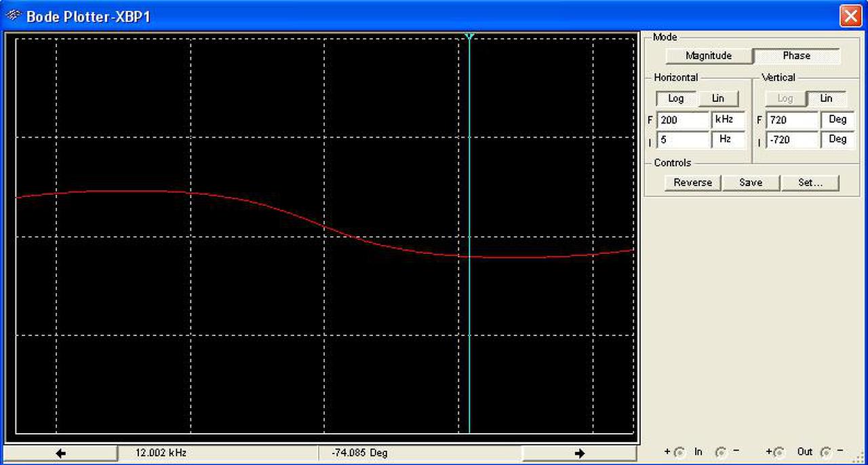
Task: Save the Bode plot data
Action: (751, 183)
